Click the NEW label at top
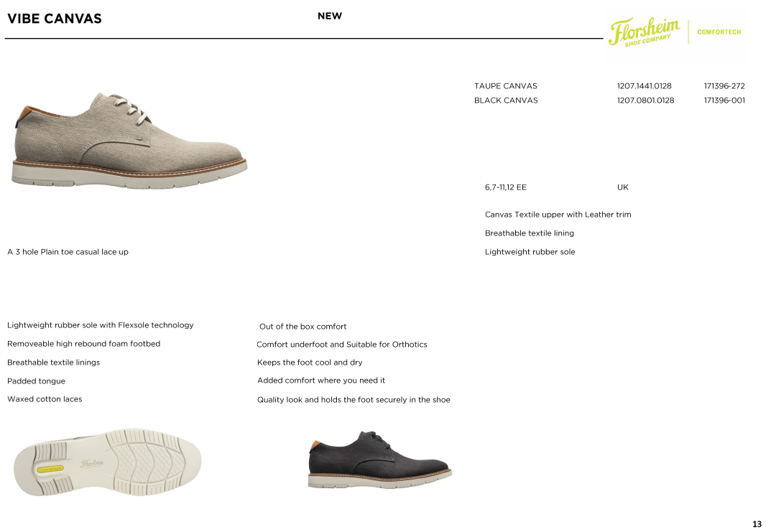776x532 pixels. [x=330, y=16]
